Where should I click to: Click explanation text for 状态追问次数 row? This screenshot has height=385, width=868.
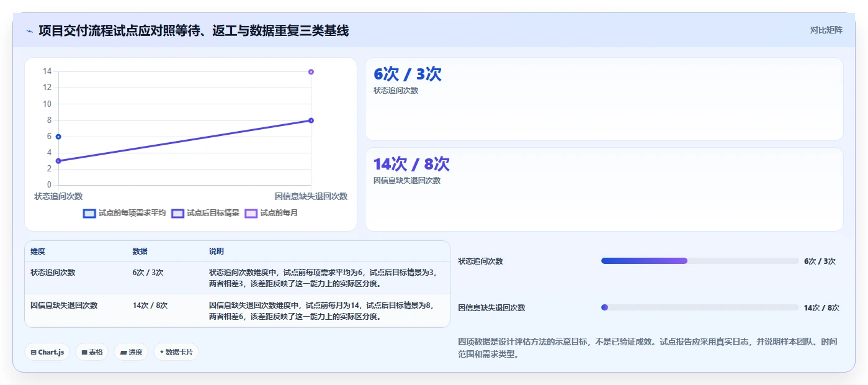click(323, 278)
